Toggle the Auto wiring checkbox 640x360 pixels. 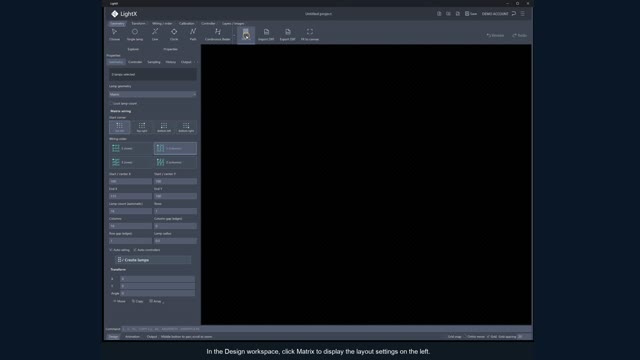coord(111,250)
